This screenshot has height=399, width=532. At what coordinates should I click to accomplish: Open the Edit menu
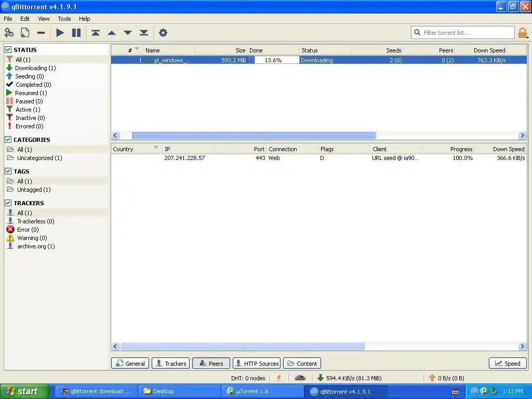pos(25,19)
